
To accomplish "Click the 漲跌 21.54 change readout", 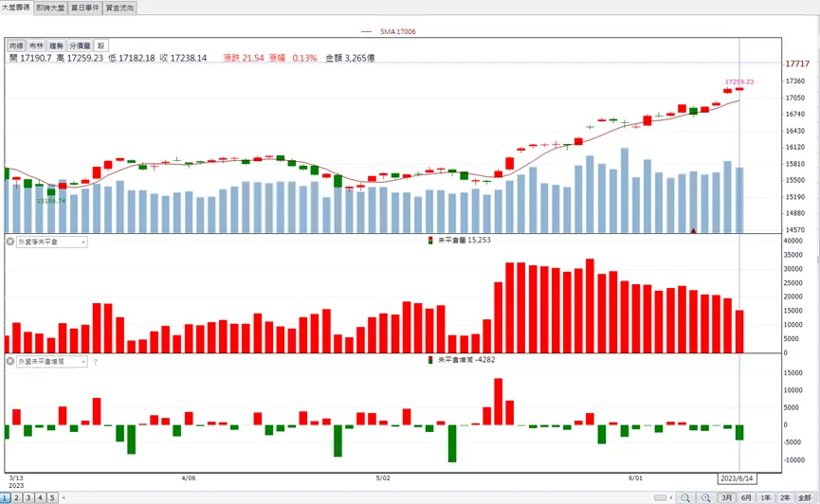I will click(244, 58).
